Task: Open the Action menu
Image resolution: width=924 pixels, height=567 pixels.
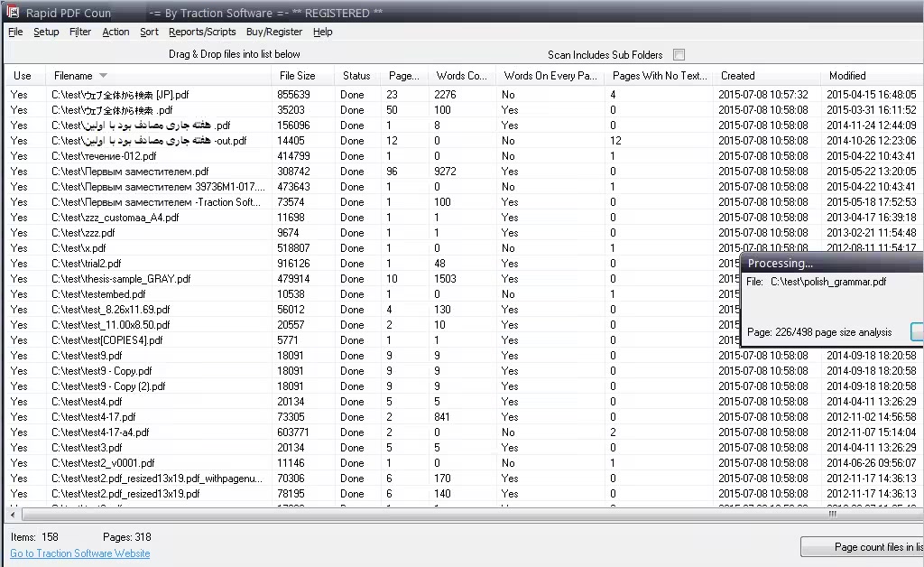Action: 115,32
